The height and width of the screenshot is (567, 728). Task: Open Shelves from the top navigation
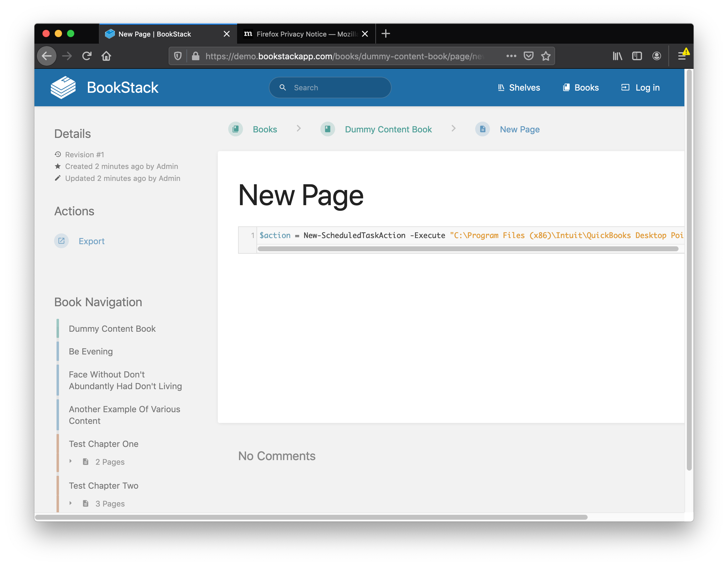518,87
